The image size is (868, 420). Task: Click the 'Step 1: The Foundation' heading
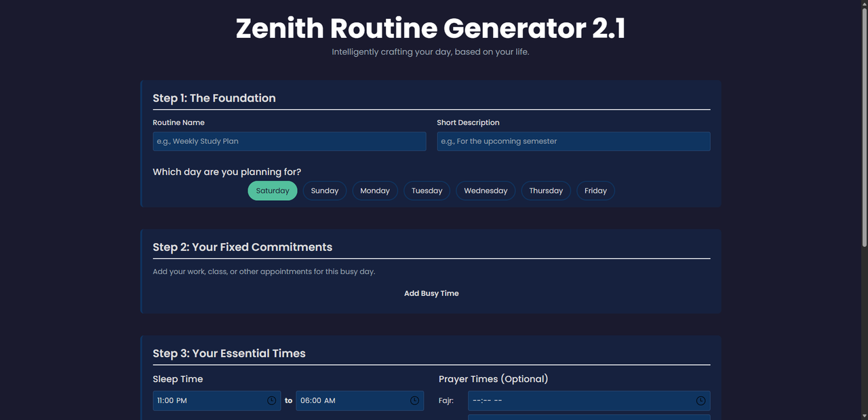coord(214,98)
